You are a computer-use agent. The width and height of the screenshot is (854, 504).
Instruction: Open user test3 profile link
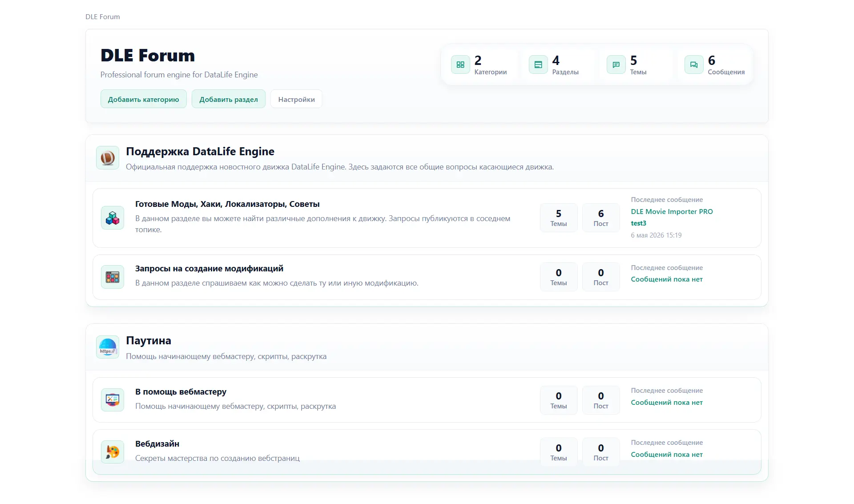click(x=638, y=223)
